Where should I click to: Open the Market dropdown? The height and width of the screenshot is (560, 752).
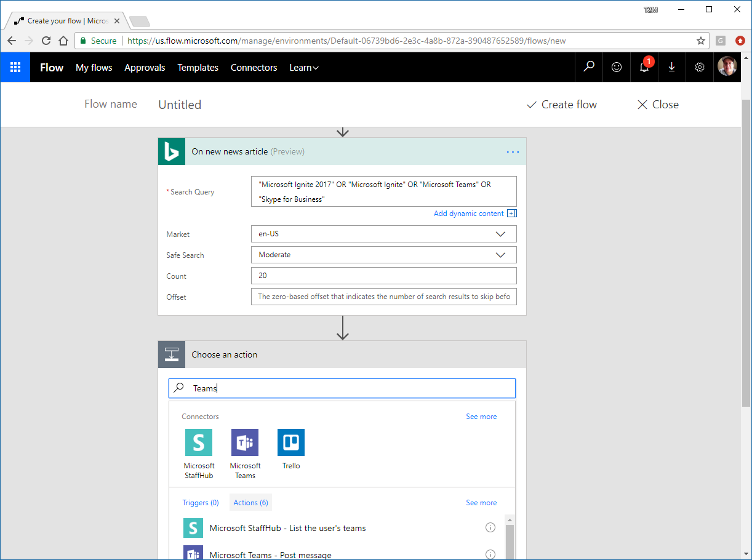click(500, 234)
